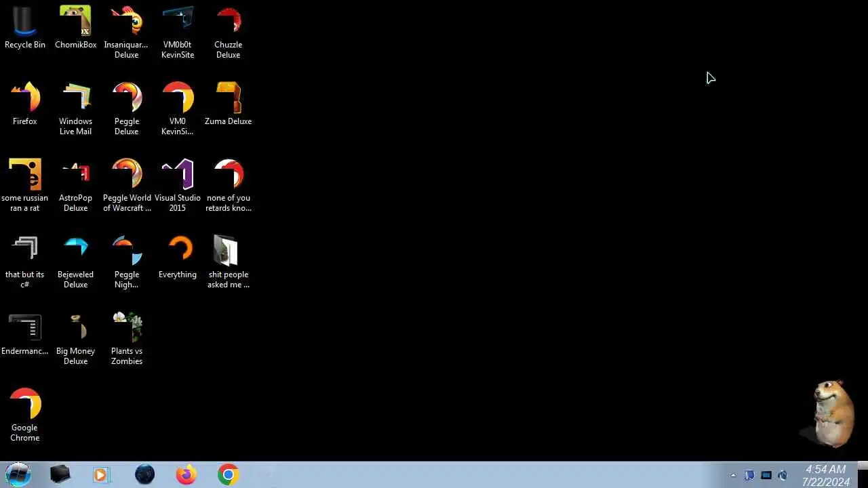Select the Zuma Deluxe desktop icon
This screenshot has height=488, width=868.
click(229, 104)
